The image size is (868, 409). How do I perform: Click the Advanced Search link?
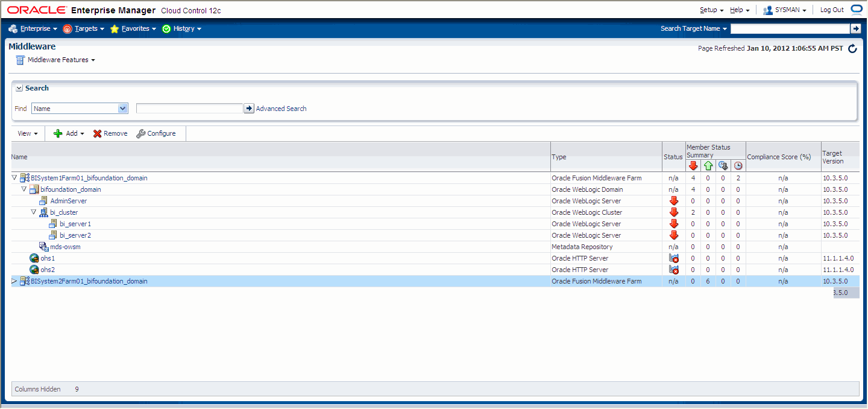(x=281, y=109)
